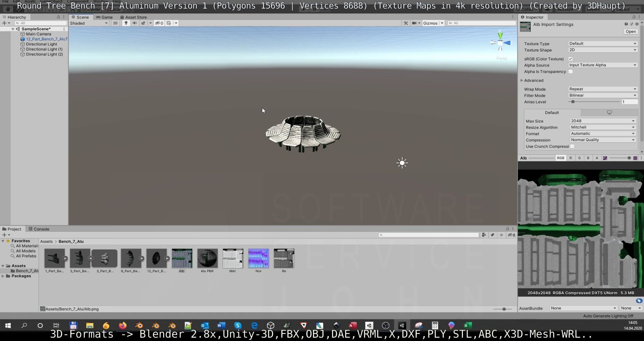
Task: Select the Nor normal map thumbnail
Action: [x=258, y=258]
